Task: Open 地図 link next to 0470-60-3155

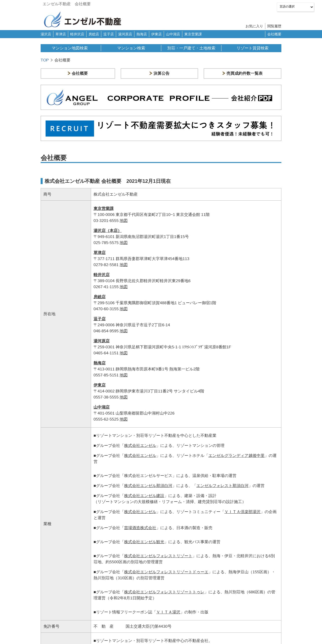Action: coord(124,309)
